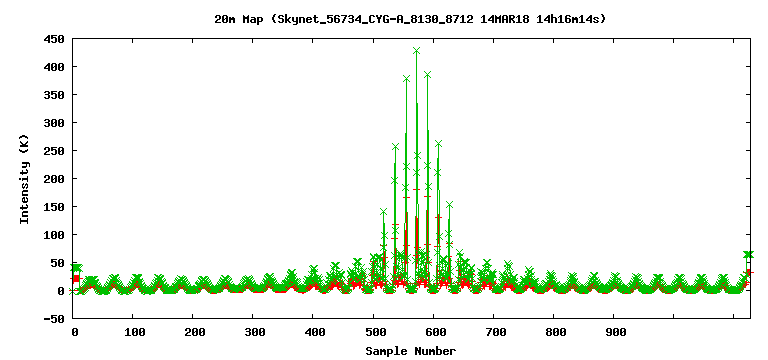This screenshot has height=360, width=768.
Task: Click the -50 tick label on y-axis
Action: [55, 319]
